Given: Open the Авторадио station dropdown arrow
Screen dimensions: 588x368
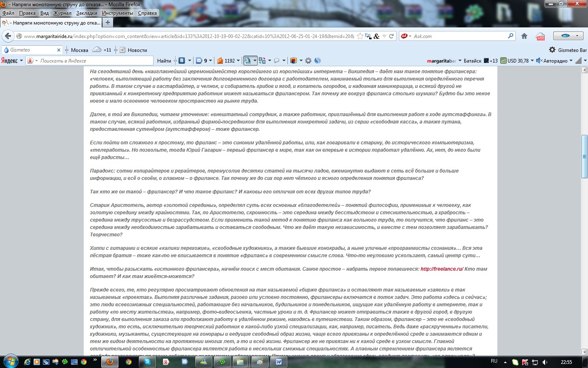Looking at the screenshot, I should (x=571, y=61).
